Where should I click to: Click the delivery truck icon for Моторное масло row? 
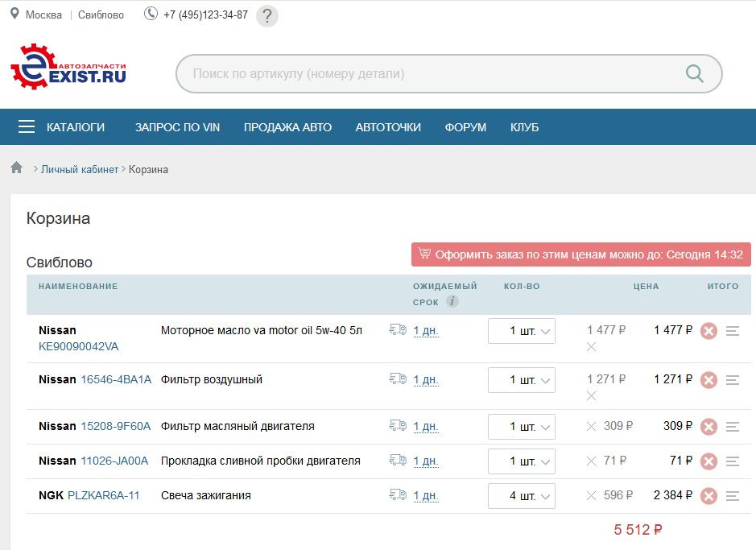pyautogui.click(x=398, y=329)
